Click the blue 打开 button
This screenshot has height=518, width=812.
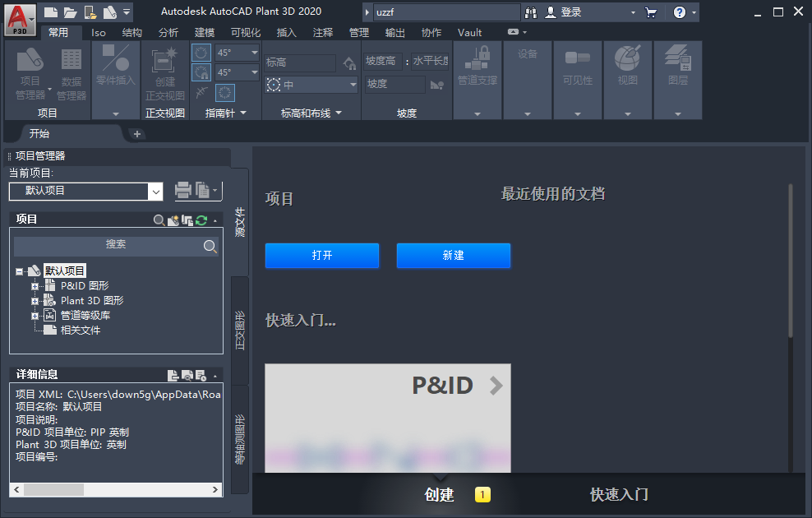click(322, 256)
